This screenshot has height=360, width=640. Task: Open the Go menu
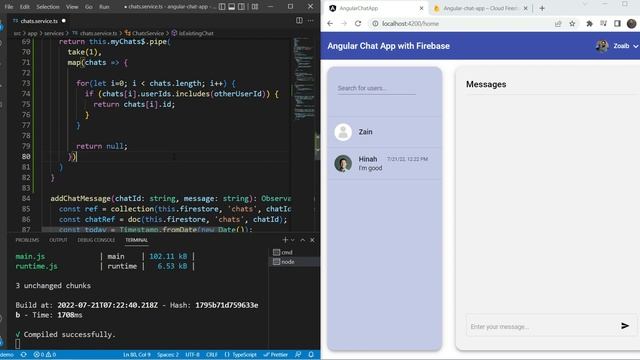[89, 7]
